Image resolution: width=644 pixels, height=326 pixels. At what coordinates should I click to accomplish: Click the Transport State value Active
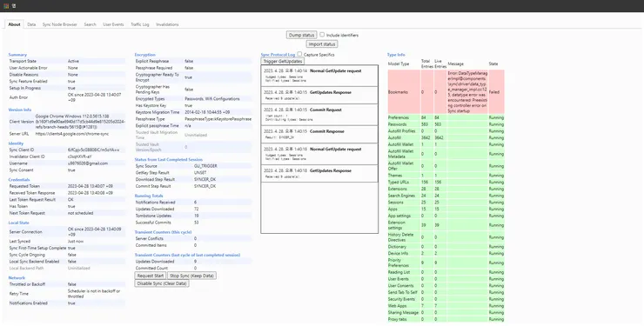[73, 61]
